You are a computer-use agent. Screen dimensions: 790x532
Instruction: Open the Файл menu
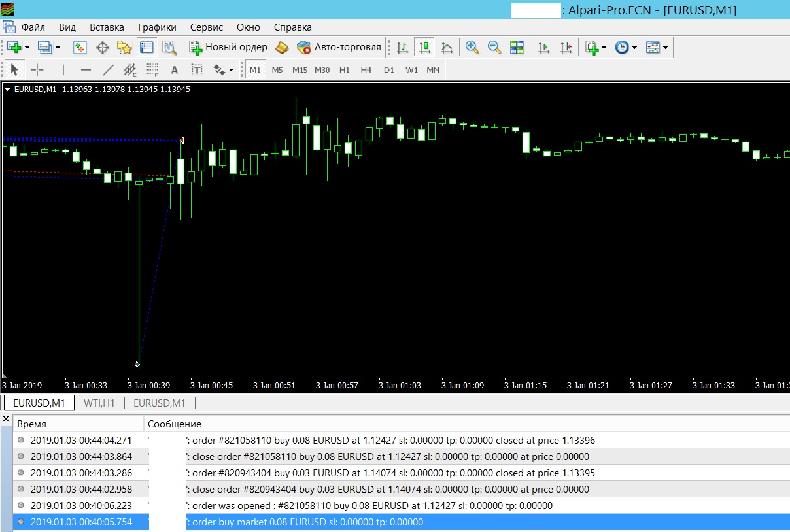[x=33, y=27]
